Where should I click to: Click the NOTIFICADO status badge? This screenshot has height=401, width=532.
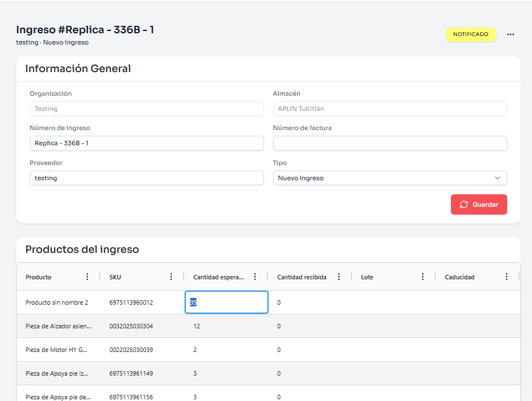[x=471, y=34]
